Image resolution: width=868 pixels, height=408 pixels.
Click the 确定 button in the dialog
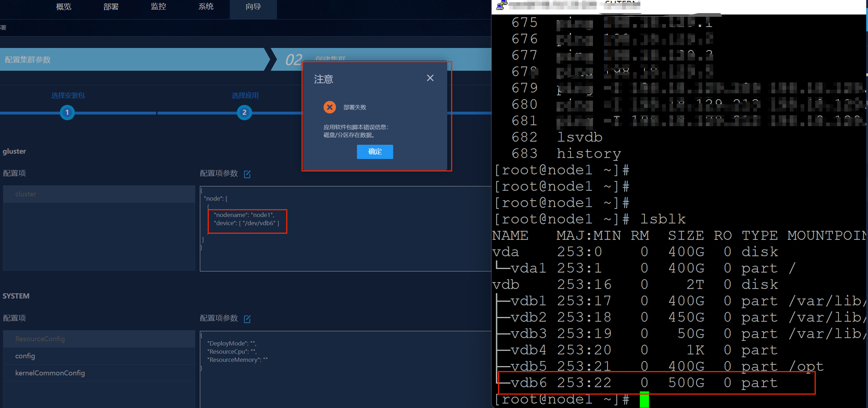374,152
